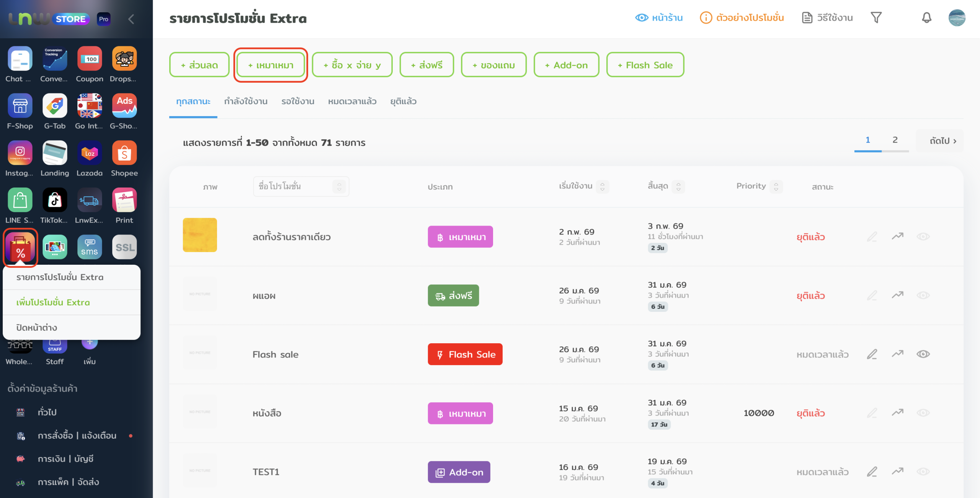Click the notification bell icon
Viewport: 980px width, 498px height.
click(926, 18)
